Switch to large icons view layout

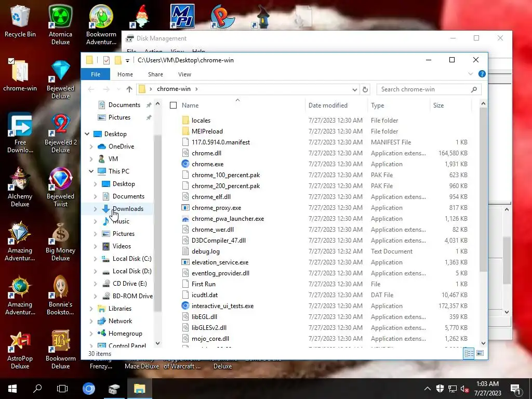pyautogui.click(x=480, y=353)
